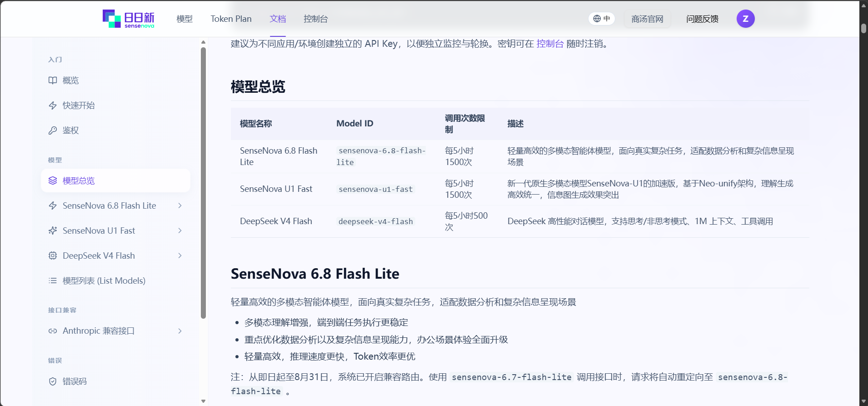Click the sensenova-u1-fast Model ID
The height and width of the screenshot is (406, 868).
point(376,189)
